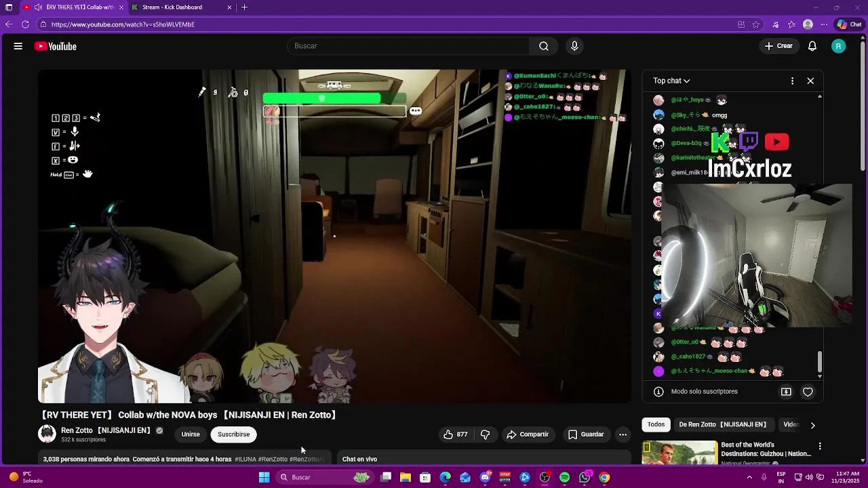Show hidden system tray icons chevron

click(x=749, y=477)
